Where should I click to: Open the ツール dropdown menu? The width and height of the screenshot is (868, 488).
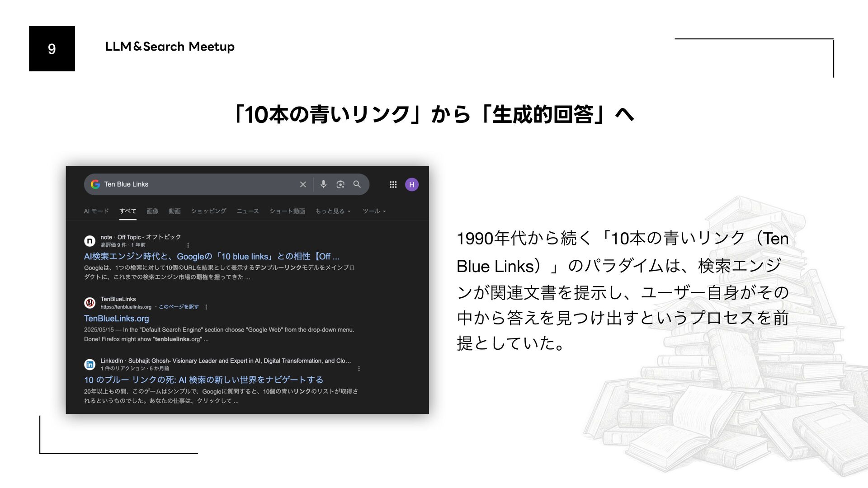tap(374, 211)
